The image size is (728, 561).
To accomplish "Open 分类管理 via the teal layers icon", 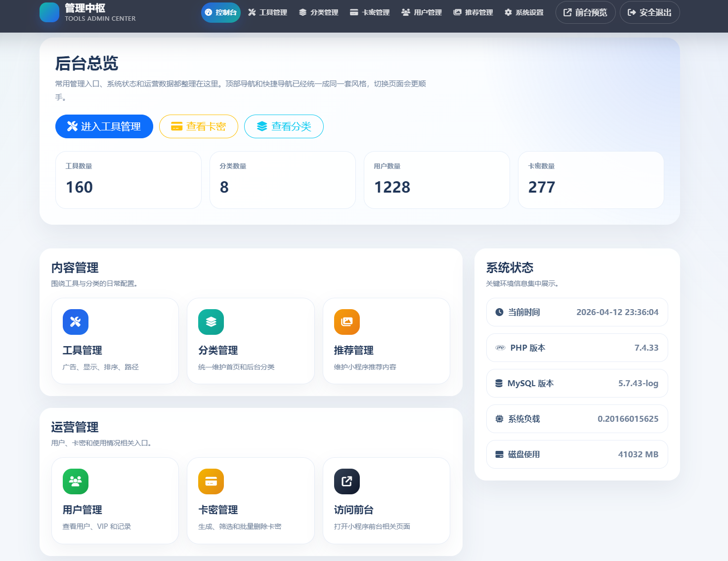I will [x=211, y=322].
